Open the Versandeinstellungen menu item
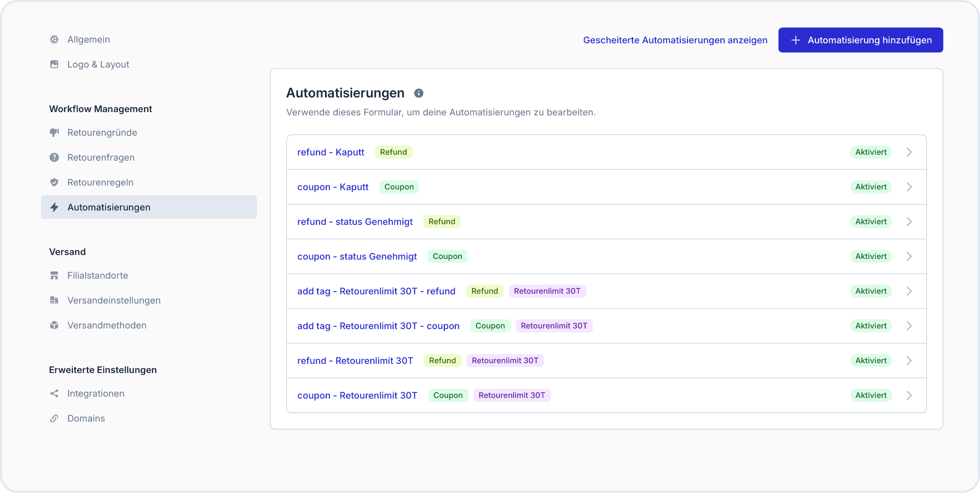Screen dimensions: 980x493 [114, 300]
